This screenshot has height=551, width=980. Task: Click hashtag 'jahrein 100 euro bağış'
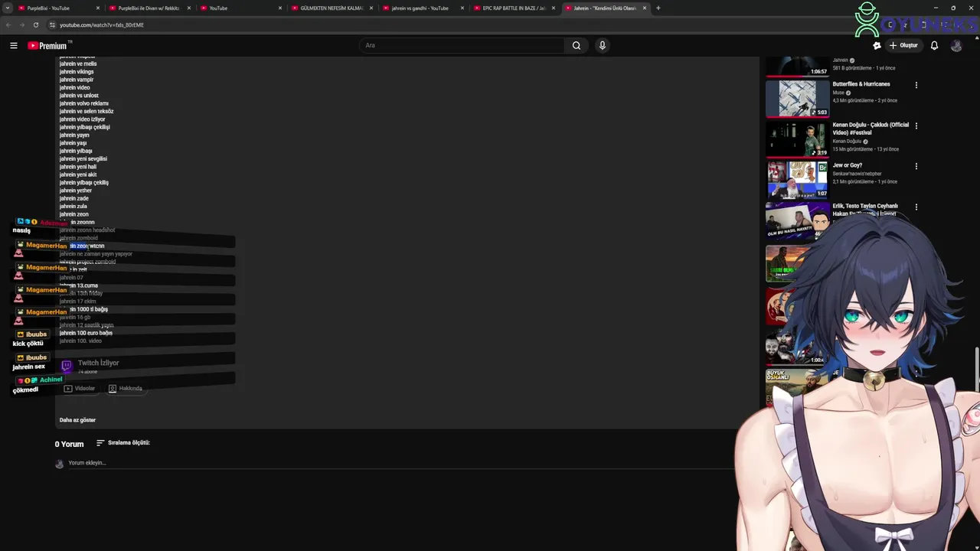point(86,333)
